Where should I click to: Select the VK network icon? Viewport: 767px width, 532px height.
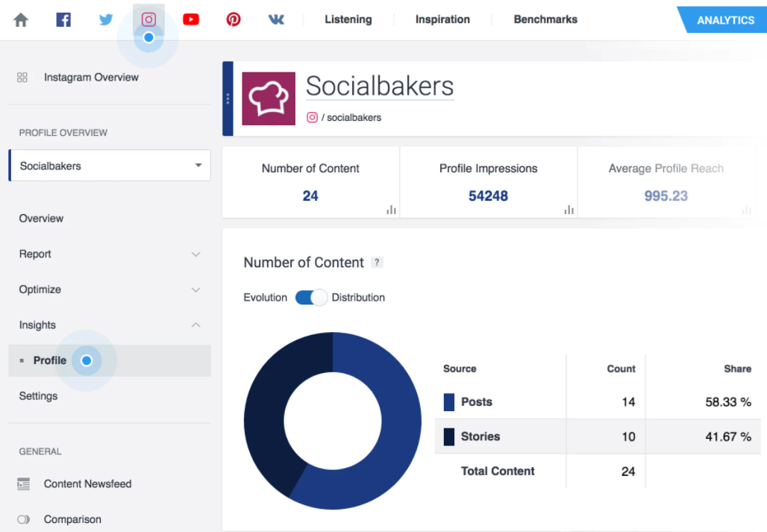pos(276,20)
